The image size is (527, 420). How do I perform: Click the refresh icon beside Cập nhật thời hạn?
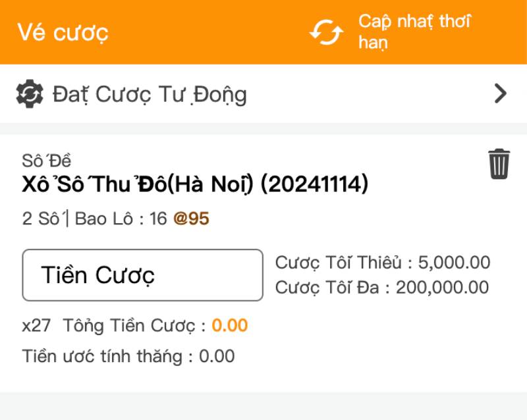pos(327,30)
